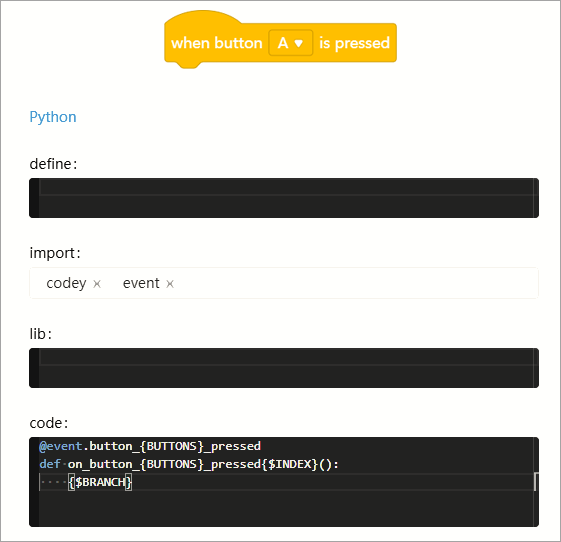Screen dimensions: 561x542
Task: Select the Python tab
Action: coord(53,117)
